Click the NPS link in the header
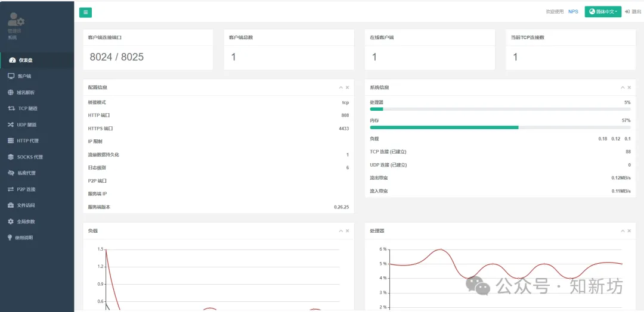 (573, 11)
